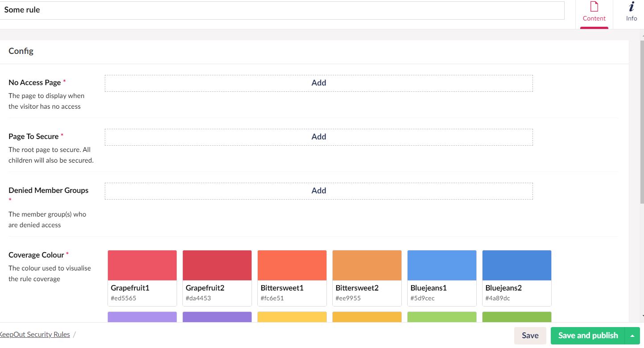644x348 pixels.
Task: Click the Config section header
Action: 21,51
